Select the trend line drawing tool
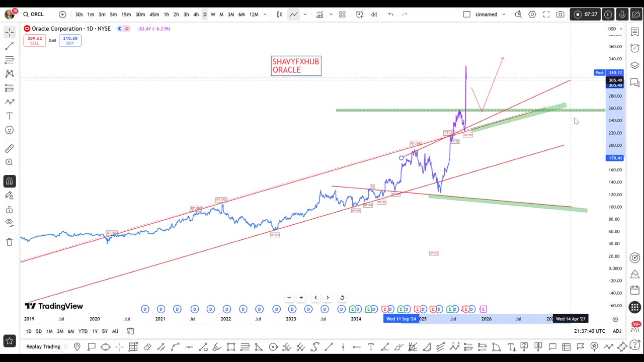 [x=9, y=46]
